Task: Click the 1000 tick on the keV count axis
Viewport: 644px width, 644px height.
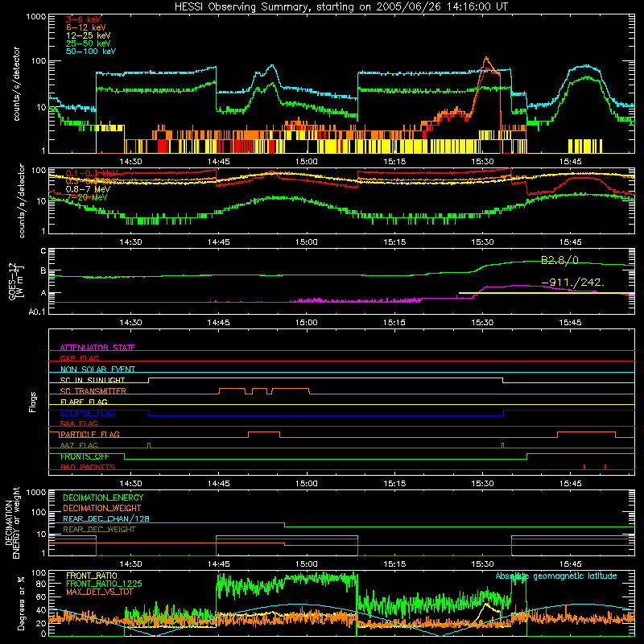Action: (36, 16)
